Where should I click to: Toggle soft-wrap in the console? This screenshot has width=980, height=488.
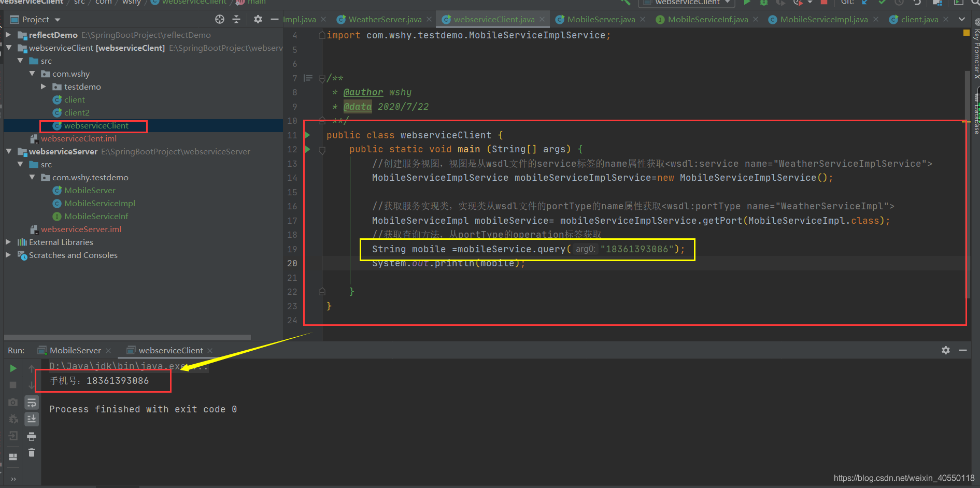32,403
